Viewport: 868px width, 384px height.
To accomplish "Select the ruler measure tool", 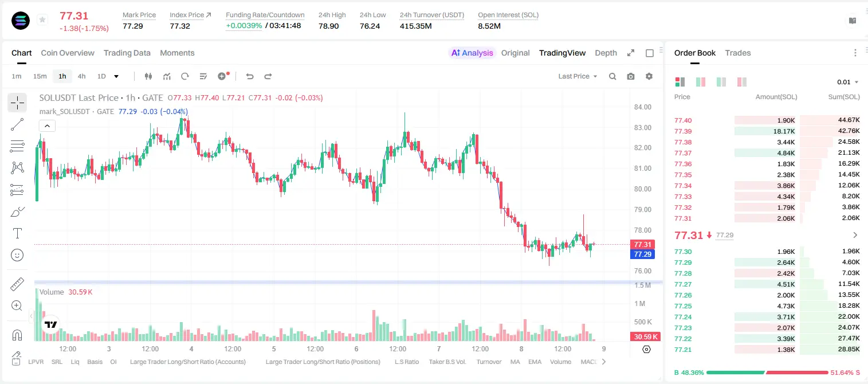I will tap(17, 284).
